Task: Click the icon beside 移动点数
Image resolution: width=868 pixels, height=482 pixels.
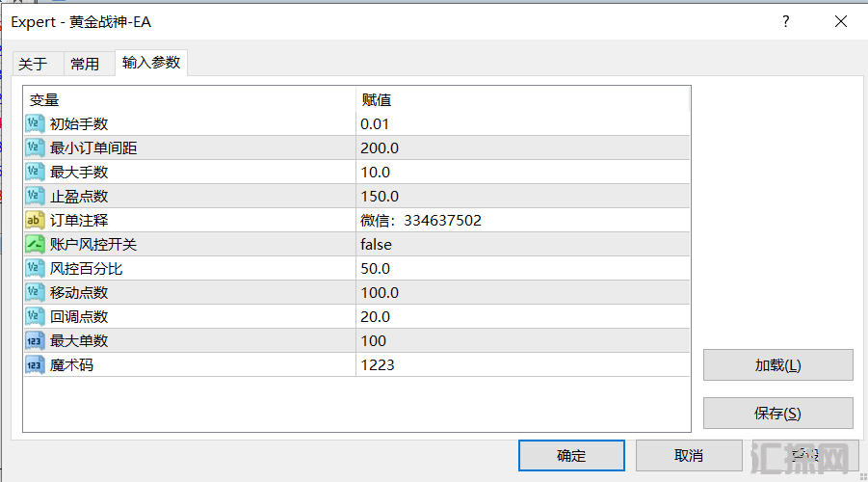Action: click(x=35, y=292)
